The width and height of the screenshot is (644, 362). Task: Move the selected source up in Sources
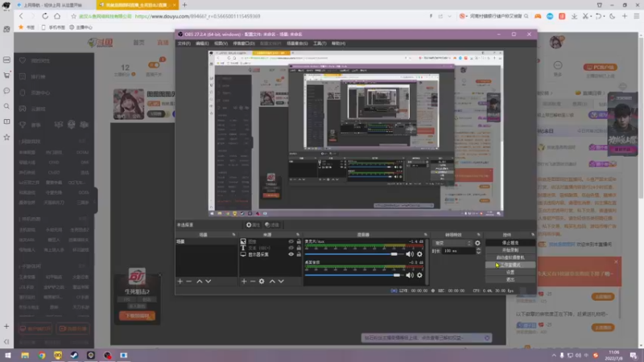[x=272, y=281]
